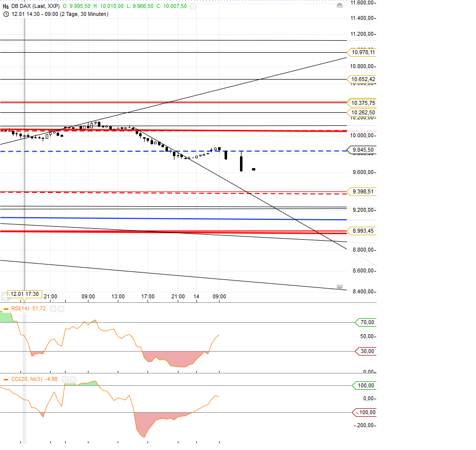
Task: Collapse the price scale with the lower triangle arrow
Action: tap(339, 286)
